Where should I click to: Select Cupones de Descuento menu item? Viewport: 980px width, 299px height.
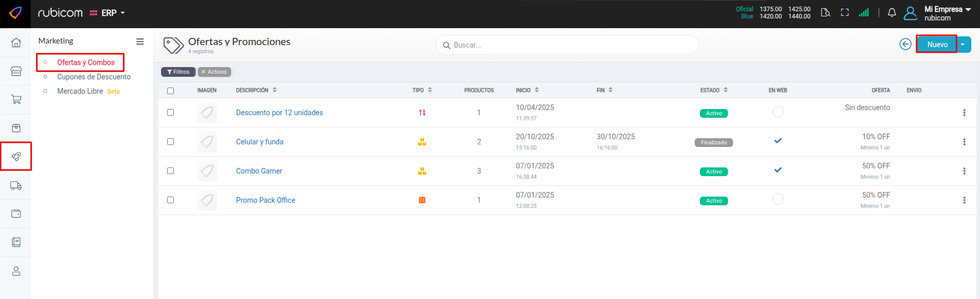94,77
